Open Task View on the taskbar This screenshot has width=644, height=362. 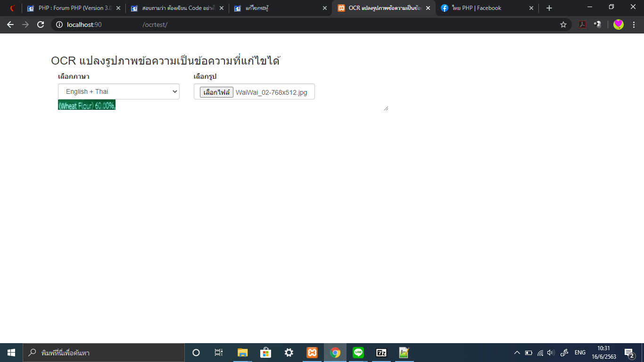pyautogui.click(x=219, y=353)
